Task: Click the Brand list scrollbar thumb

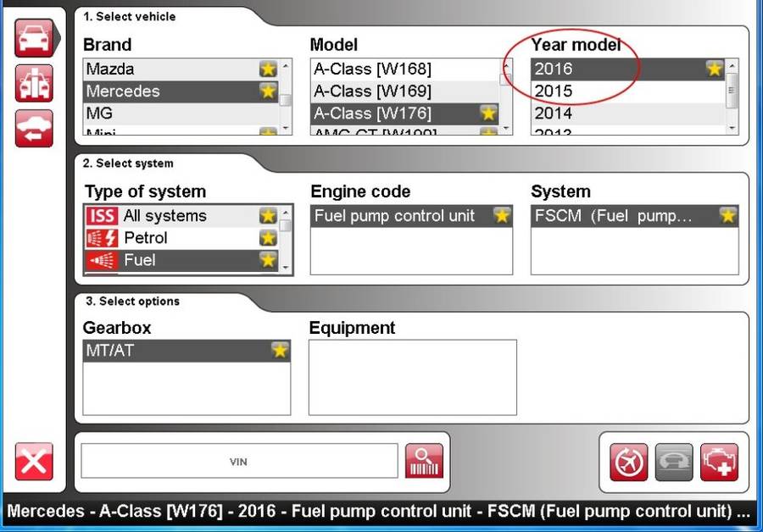Action: (286, 100)
